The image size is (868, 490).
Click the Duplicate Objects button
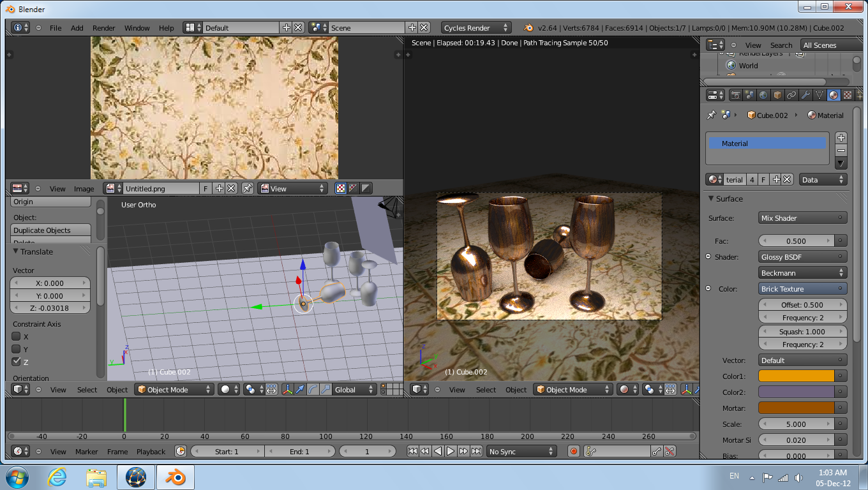coord(51,230)
